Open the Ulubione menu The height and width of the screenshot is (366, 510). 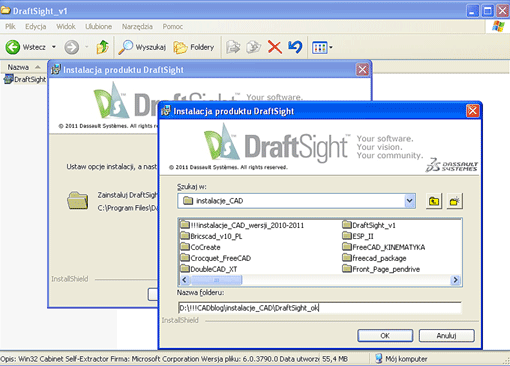pyautogui.click(x=98, y=26)
